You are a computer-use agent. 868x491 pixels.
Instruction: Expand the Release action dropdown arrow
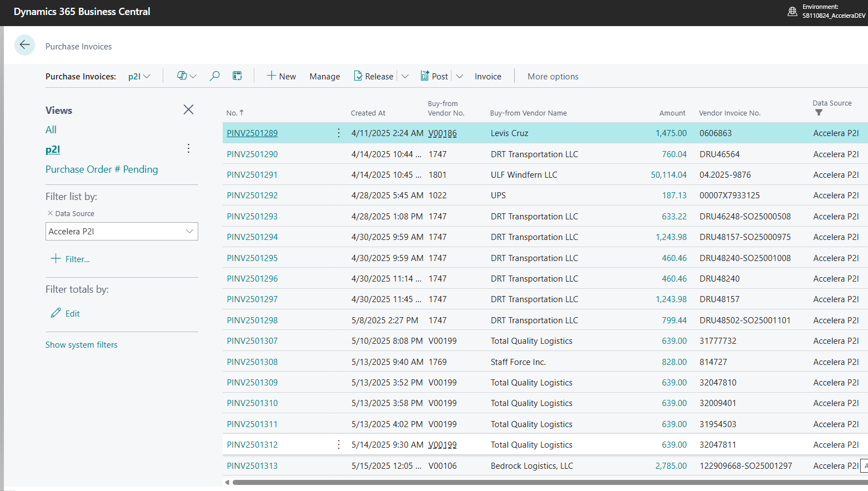pos(405,77)
